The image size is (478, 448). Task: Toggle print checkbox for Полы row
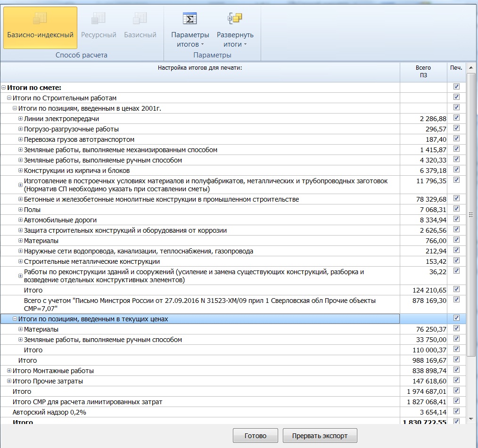click(x=456, y=209)
